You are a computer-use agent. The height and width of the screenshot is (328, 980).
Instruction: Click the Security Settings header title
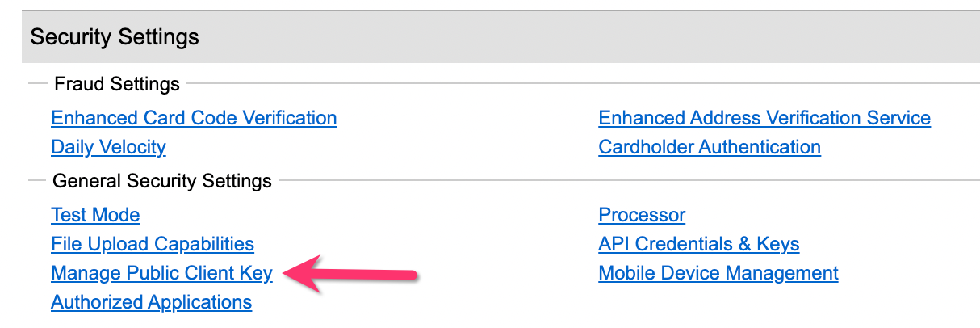[115, 37]
